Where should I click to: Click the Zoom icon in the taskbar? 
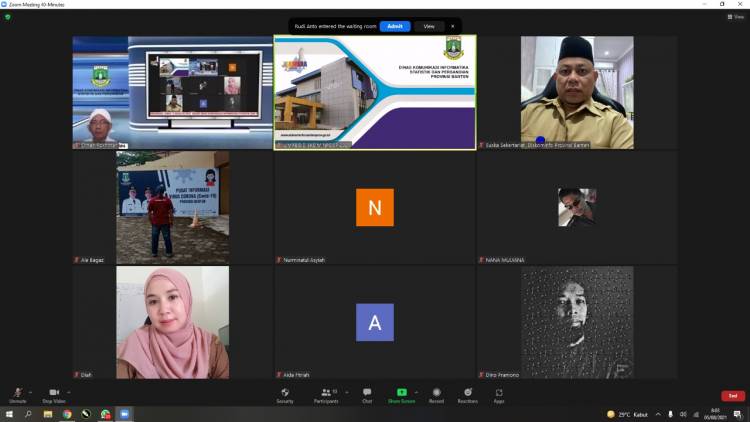pos(124,414)
